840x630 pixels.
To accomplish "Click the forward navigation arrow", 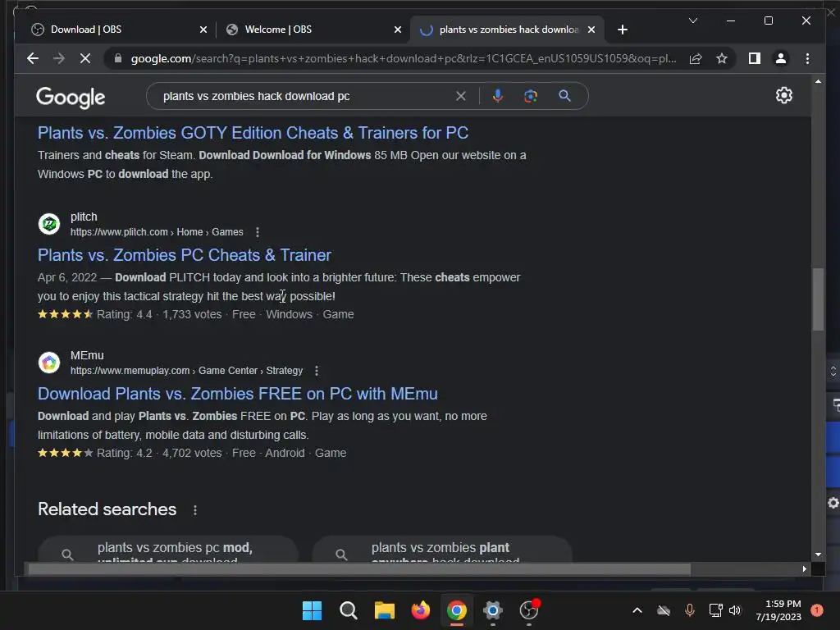I will point(59,58).
